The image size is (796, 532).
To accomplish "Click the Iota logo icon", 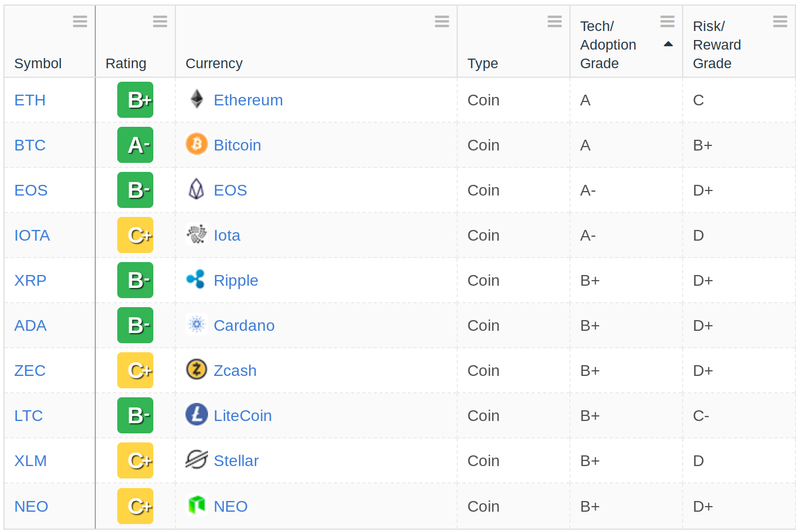I will [197, 234].
